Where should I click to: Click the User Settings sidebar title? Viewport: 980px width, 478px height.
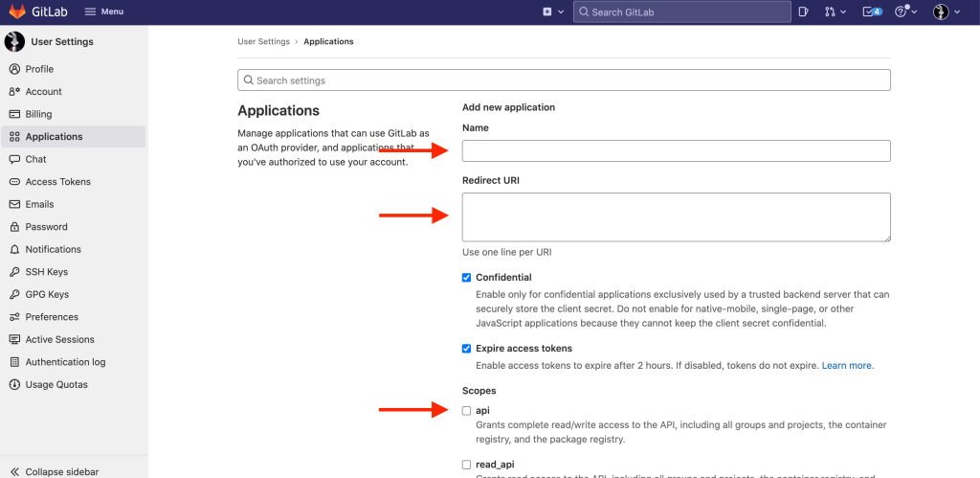(x=62, y=42)
